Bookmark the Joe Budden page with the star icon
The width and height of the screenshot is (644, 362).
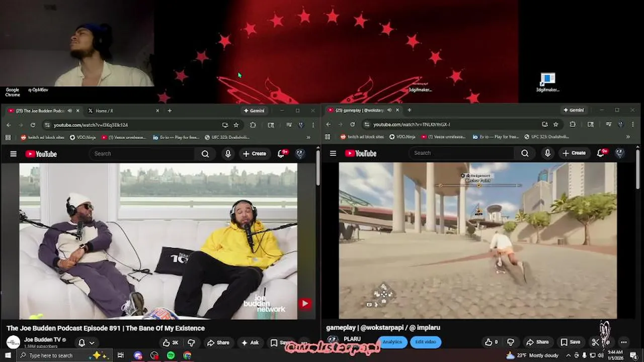coord(236,125)
